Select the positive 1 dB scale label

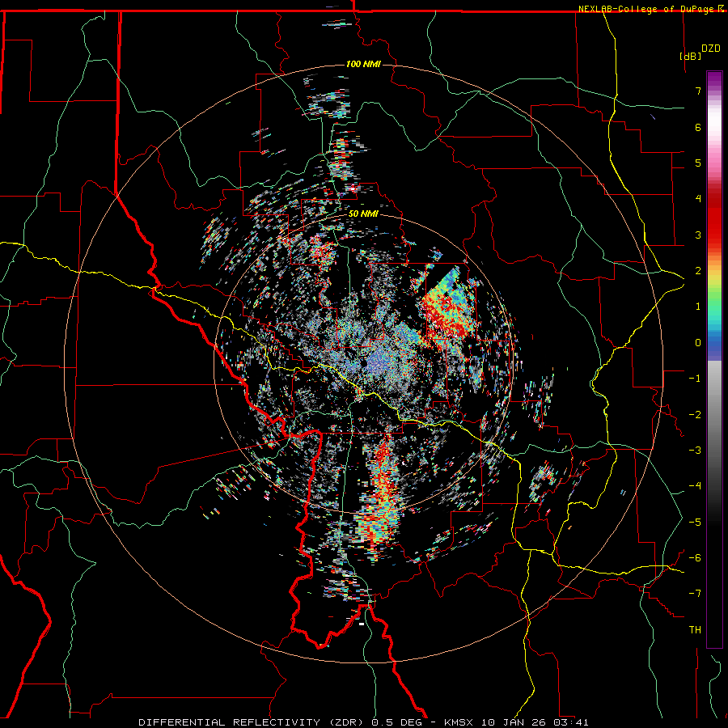pos(698,307)
